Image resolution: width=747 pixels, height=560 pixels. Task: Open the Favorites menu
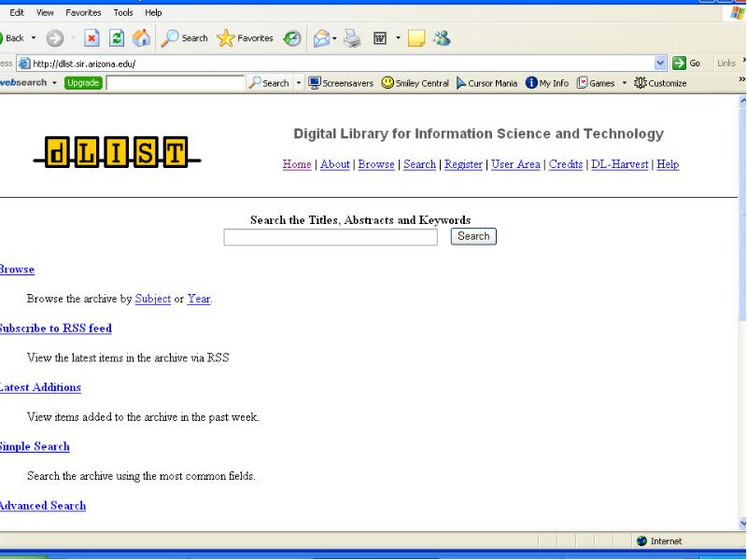tap(83, 12)
